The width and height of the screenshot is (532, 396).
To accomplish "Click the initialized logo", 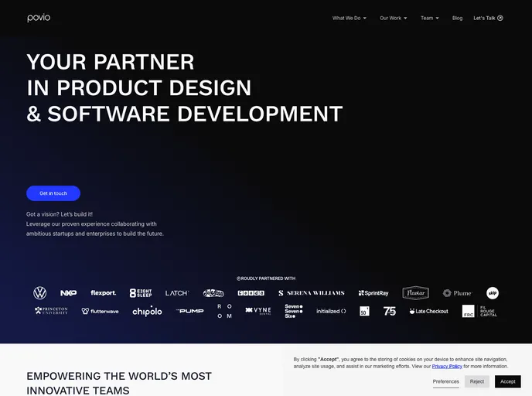I will click(x=331, y=311).
